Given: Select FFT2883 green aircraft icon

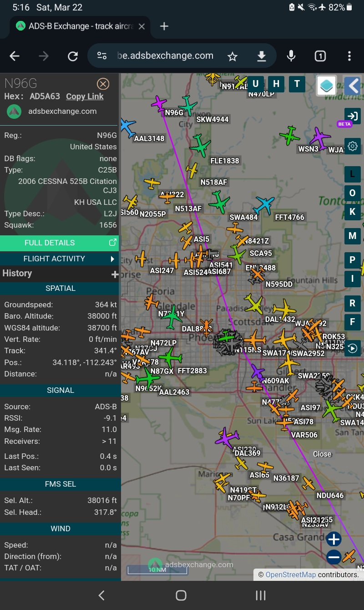Looking at the screenshot, I should pos(170,358).
